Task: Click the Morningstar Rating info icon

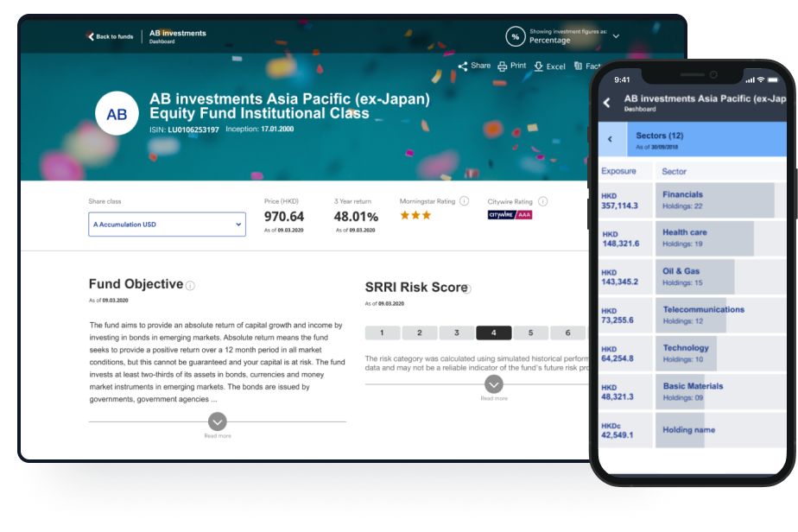Action: click(x=464, y=201)
